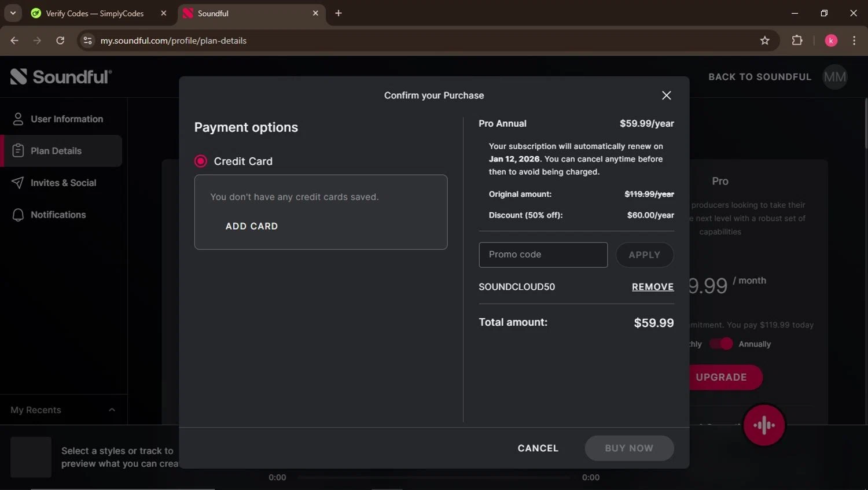The height and width of the screenshot is (490, 868).
Task: Open Invites & Social in sidebar
Action: pos(61,183)
